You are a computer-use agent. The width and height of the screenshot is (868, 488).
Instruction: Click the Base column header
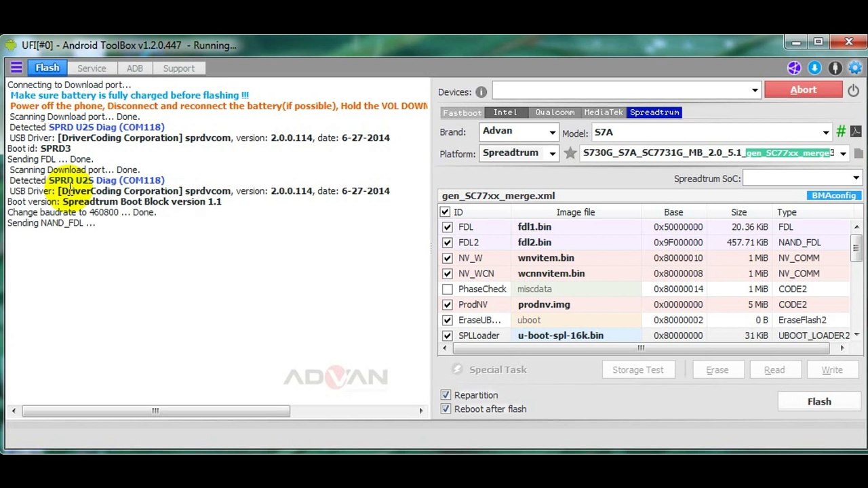[673, 212]
